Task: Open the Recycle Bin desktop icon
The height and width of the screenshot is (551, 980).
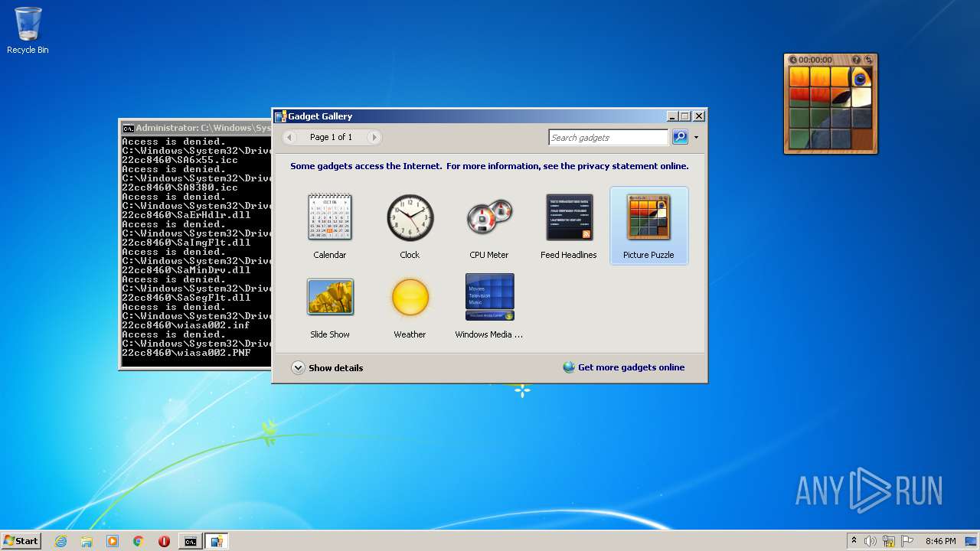Action: pyautogui.click(x=28, y=31)
